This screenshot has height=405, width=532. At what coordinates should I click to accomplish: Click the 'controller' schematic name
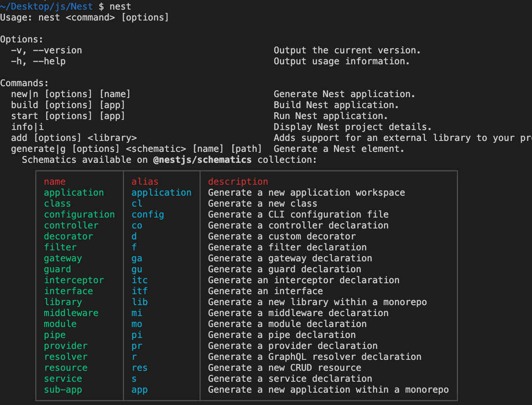tap(71, 225)
